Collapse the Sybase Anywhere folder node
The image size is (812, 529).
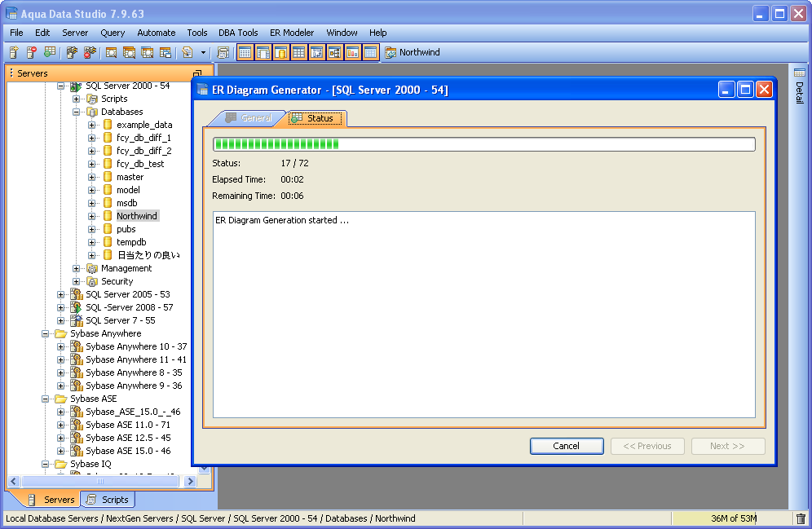pyautogui.click(x=45, y=334)
